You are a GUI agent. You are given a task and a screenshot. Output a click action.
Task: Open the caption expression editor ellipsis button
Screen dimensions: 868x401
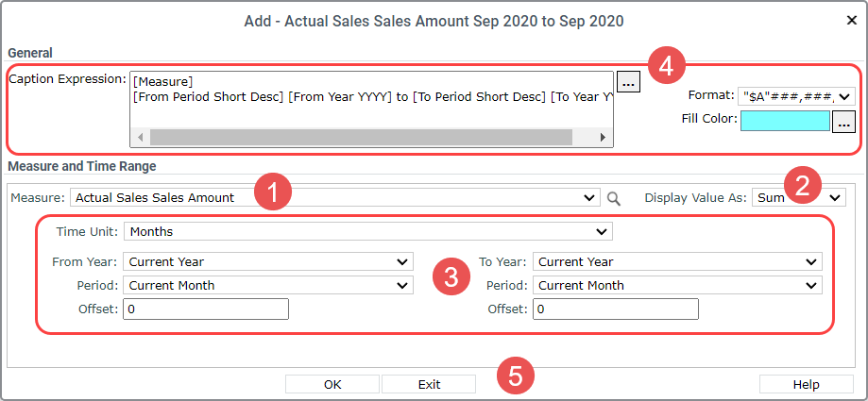(x=628, y=82)
